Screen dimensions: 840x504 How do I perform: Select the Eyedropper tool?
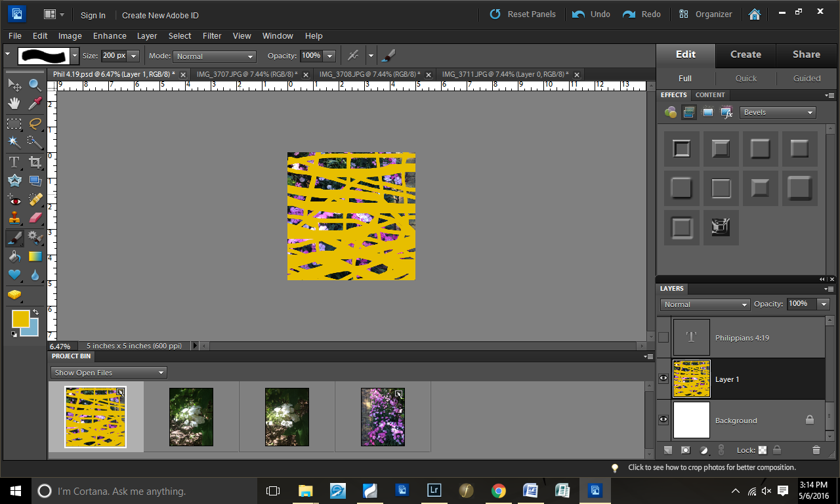click(x=35, y=104)
